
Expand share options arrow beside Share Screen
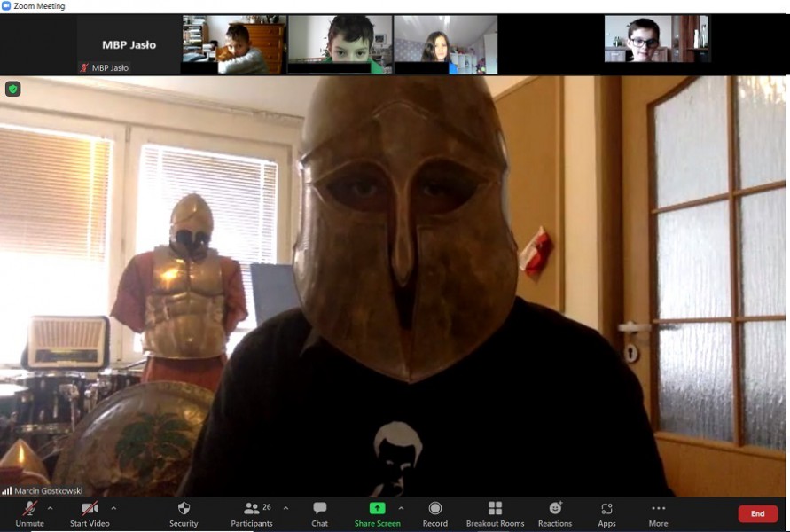click(x=401, y=508)
